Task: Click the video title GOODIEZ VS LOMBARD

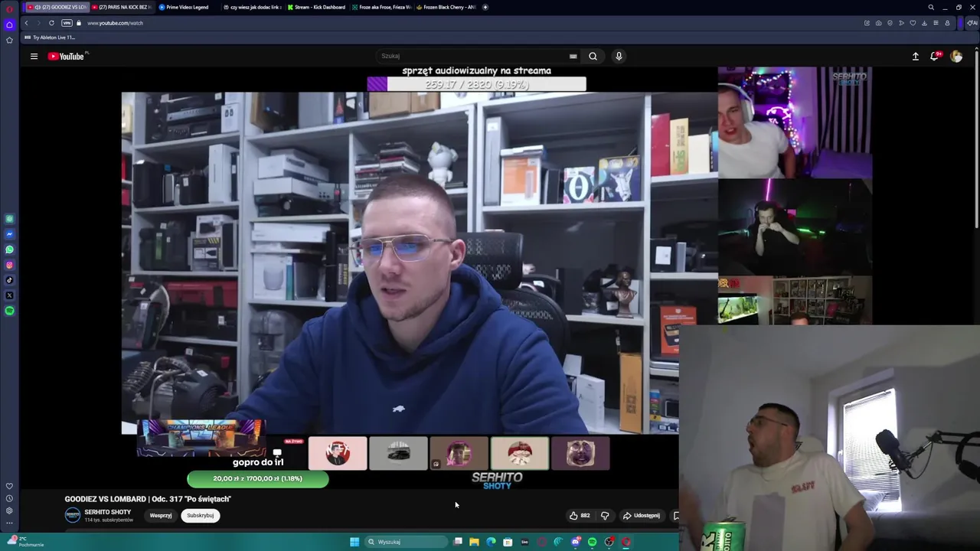Action: (148, 499)
